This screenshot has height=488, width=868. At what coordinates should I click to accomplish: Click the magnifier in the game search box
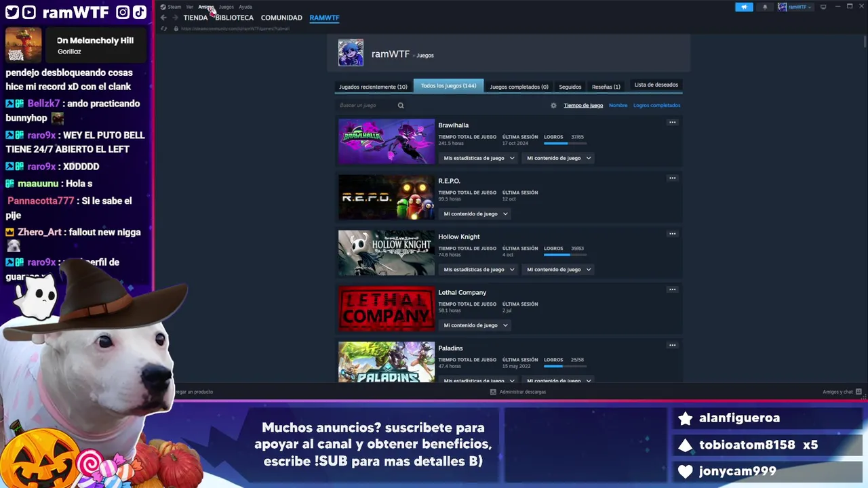click(x=401, y=105)
